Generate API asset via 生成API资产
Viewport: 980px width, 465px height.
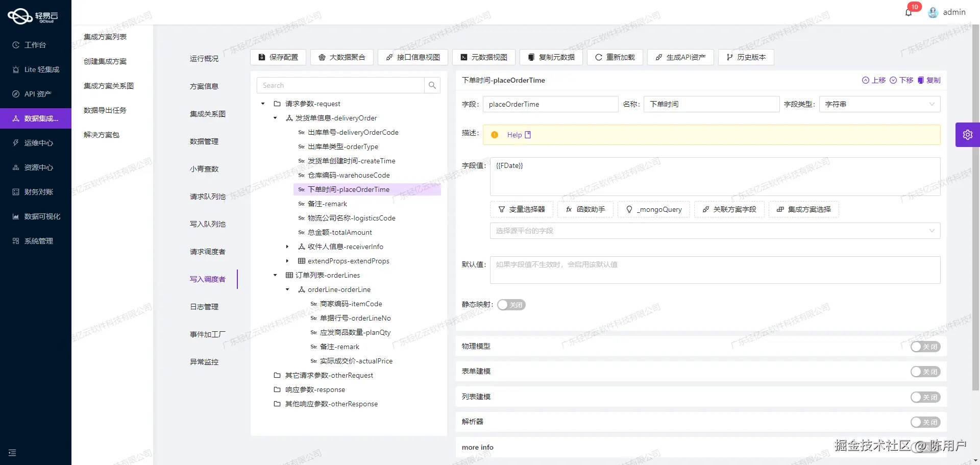[680, 57]
